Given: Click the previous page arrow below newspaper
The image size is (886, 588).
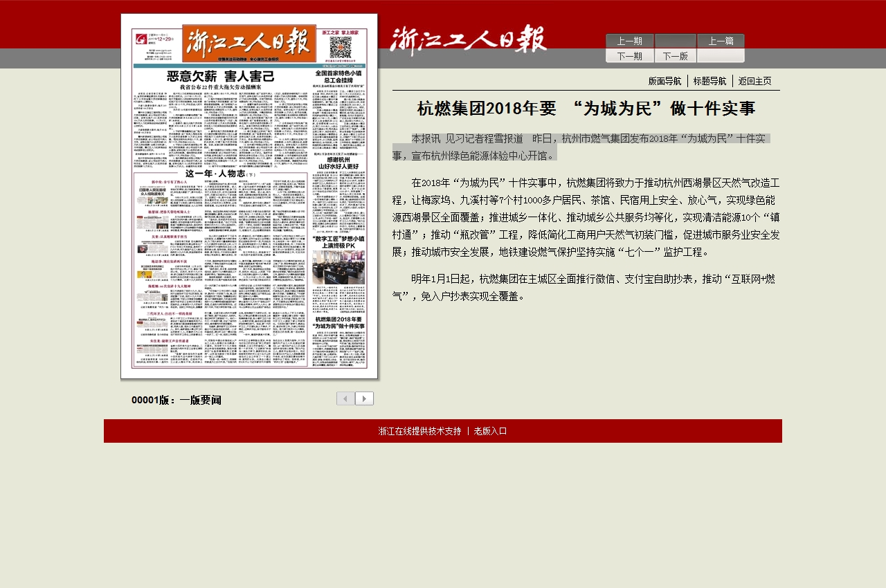Looking at the screenshot, I should 345,398.
